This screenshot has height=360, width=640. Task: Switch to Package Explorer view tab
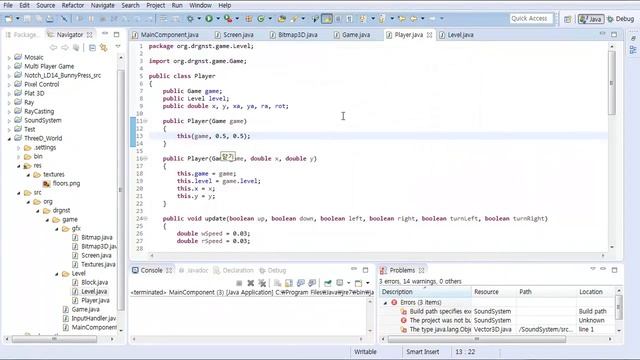22,35
